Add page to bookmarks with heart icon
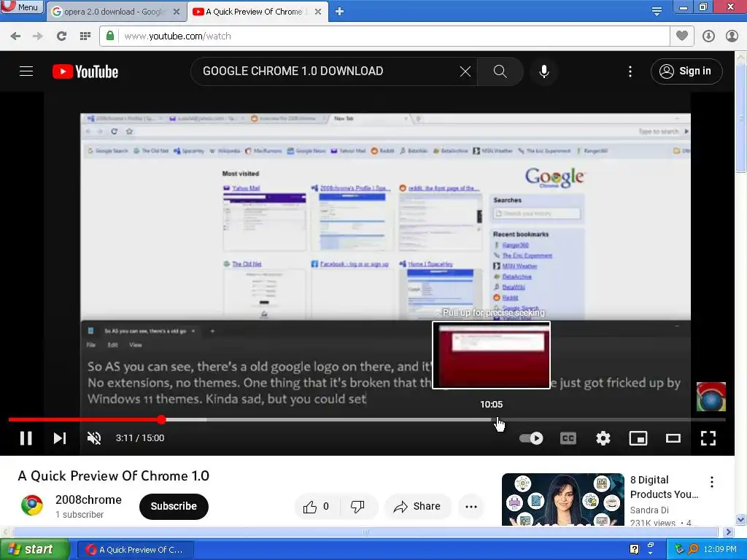Screen dimensions: 747x560 682,36
